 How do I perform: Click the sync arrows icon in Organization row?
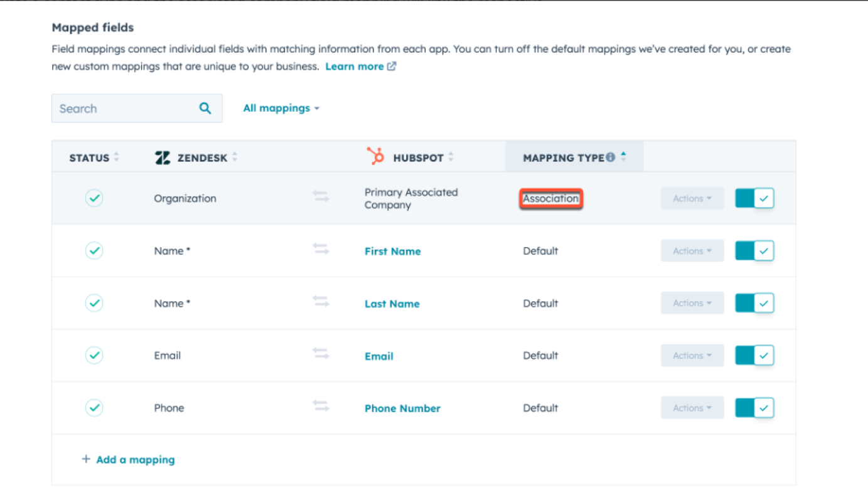pyautogui.click(x=321, y=197)
